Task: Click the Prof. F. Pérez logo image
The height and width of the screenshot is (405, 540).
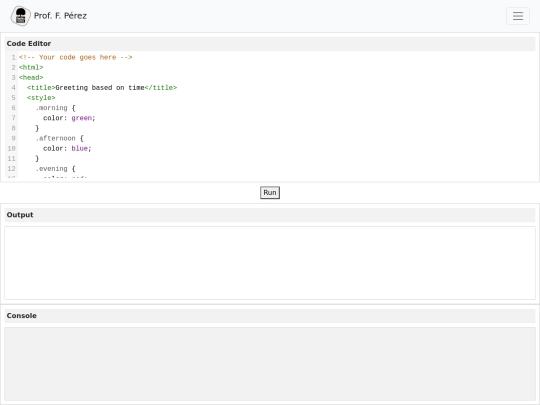Action: 21,16
